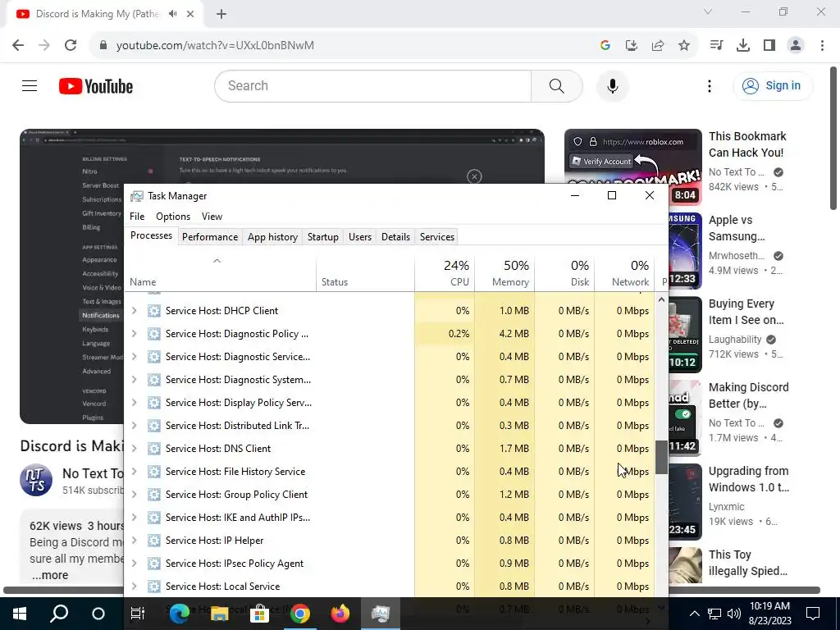Sort processes by Network column header

[624, 273]
